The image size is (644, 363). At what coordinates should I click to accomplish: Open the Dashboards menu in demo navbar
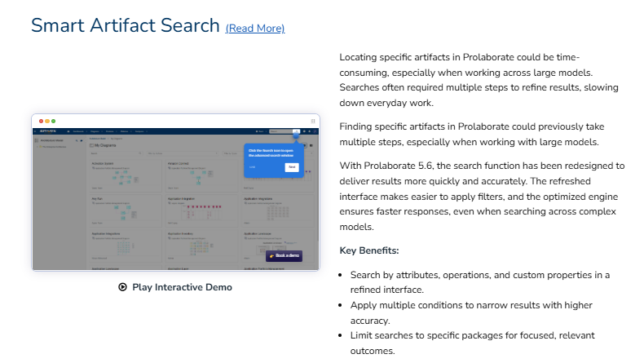78,131
